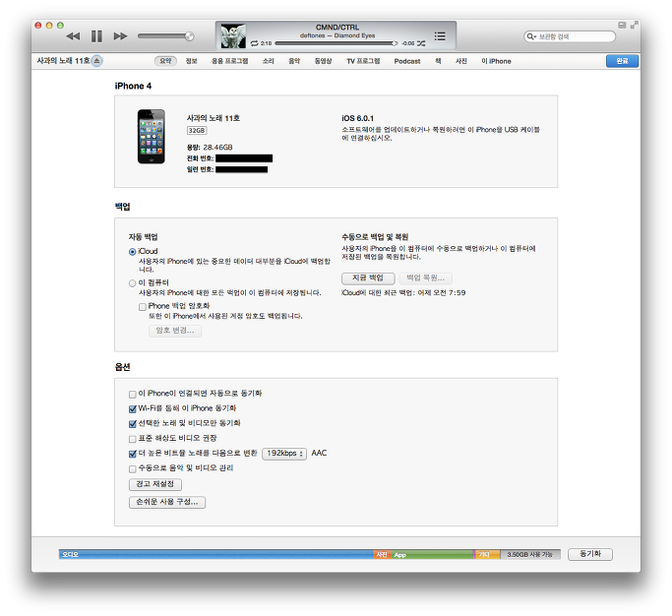Screen dimensions: 672x616
Task: Open the 정보 tab
Action: click(191, 61)
